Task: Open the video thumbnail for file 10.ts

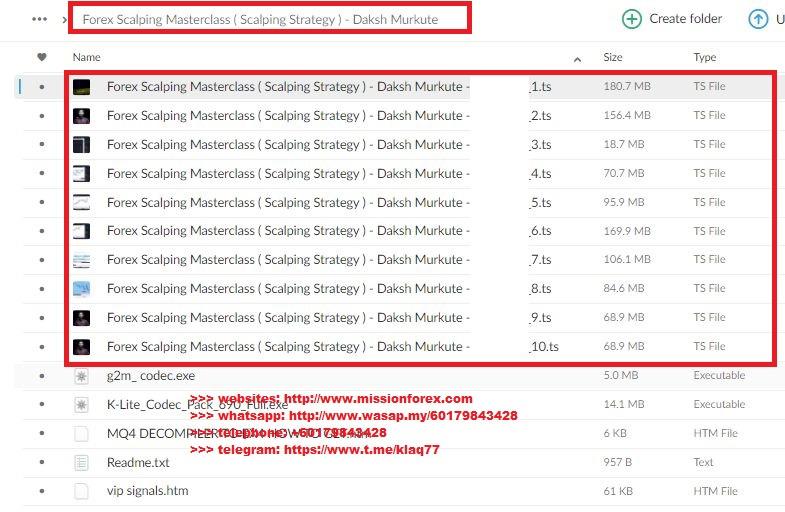Action: point(82,347)
